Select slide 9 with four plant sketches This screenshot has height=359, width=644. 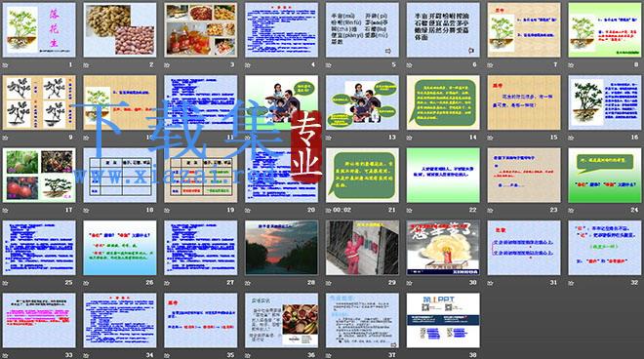[x=39, y=102]
